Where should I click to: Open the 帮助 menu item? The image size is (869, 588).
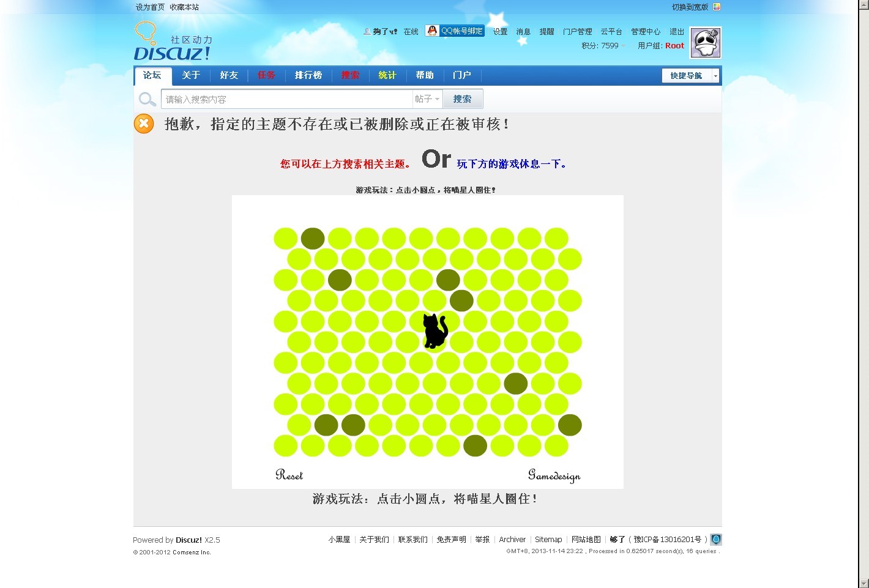(425, 75)
